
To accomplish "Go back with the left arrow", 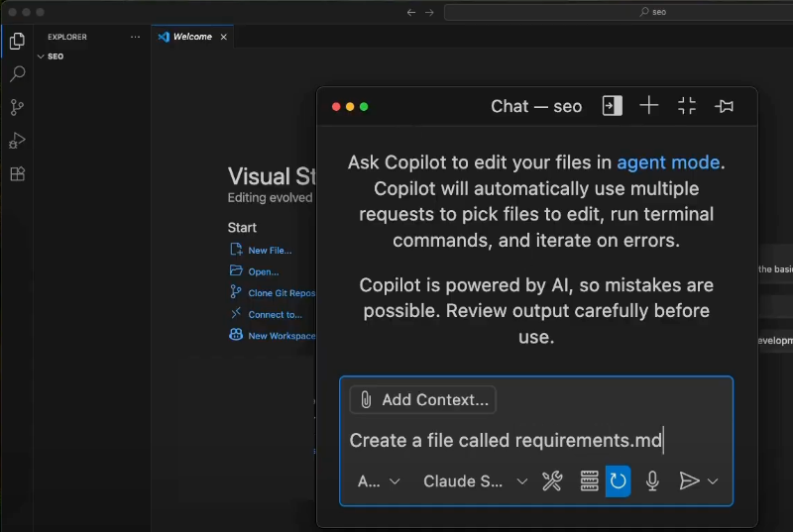I will 411,12.
